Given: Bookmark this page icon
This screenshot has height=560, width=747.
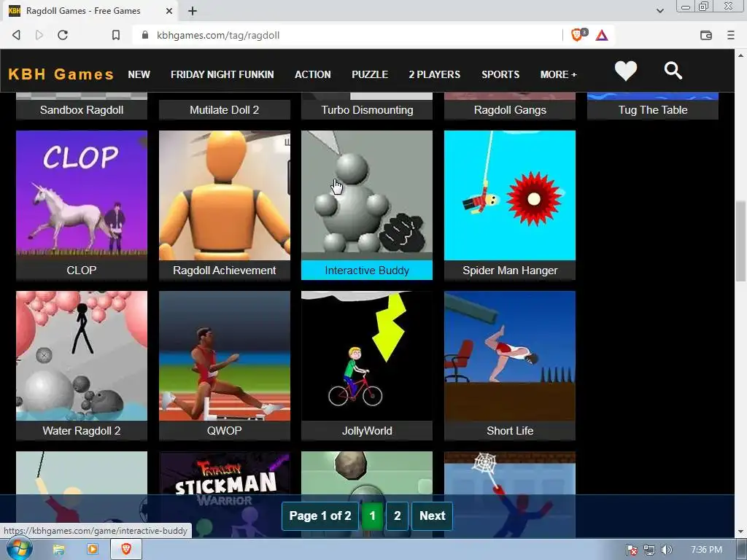Looking at the screenshot, I should coord(116,35).
